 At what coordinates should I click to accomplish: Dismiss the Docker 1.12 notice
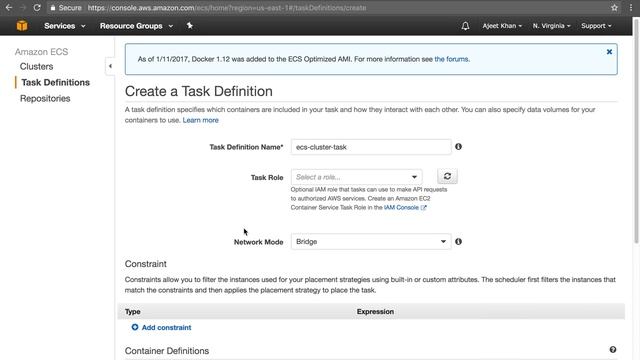[x=609, y=52]
